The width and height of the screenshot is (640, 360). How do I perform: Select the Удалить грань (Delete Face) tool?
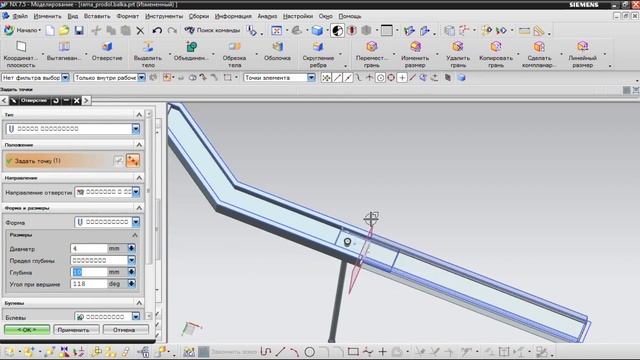(458, 53)
